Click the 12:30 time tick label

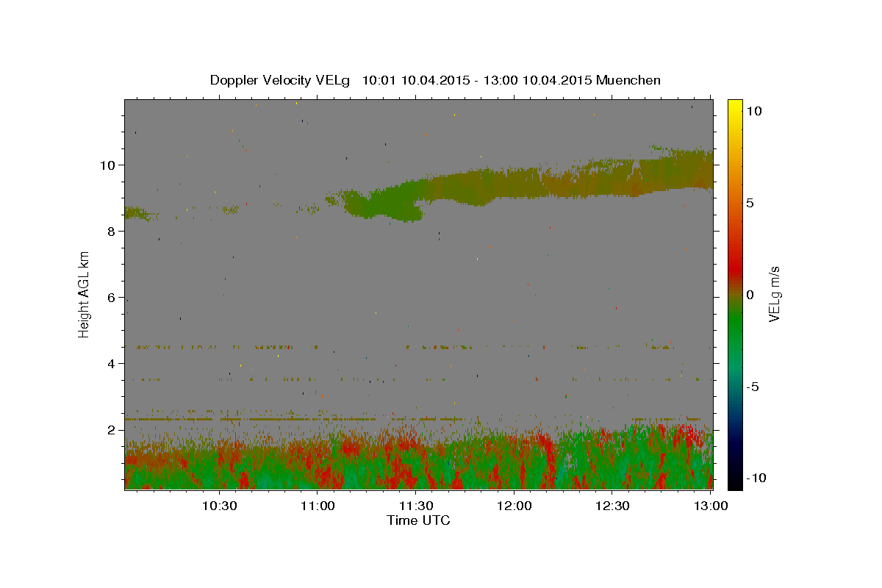pos(612,506)
